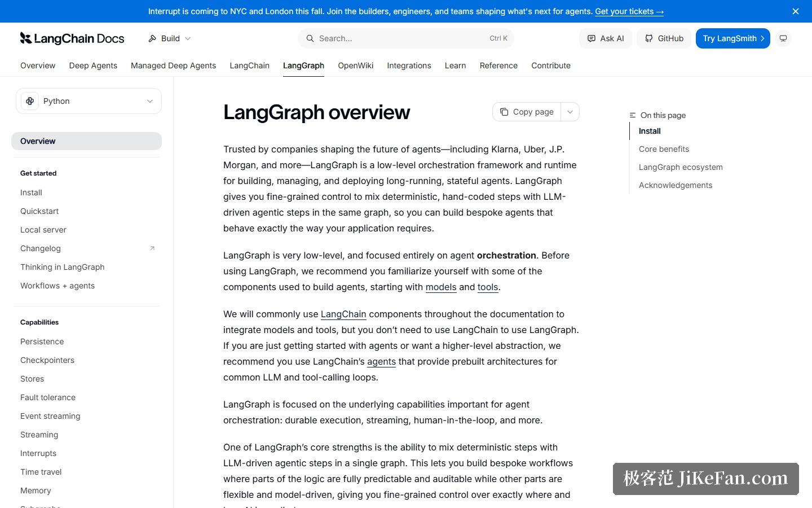Jump to the Acknowledgements section
This screenshot has width=812, height=508.
tap(676, 185)
